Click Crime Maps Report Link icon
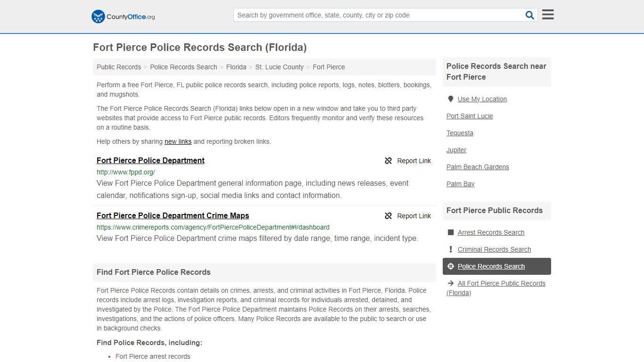The height and width of the screenshot is (362, 644). 388,216
